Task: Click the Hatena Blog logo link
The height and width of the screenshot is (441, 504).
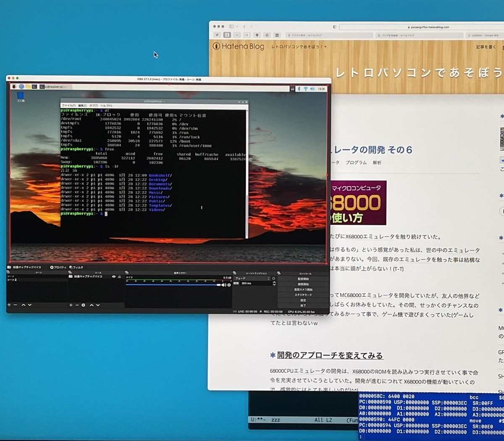Action: click(x=239, y=46)
